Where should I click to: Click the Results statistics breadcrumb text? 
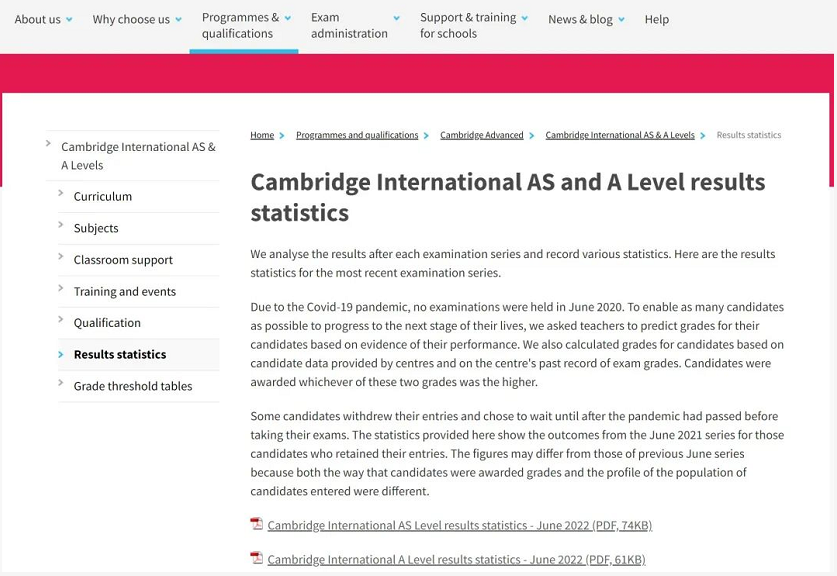point(748,135)
